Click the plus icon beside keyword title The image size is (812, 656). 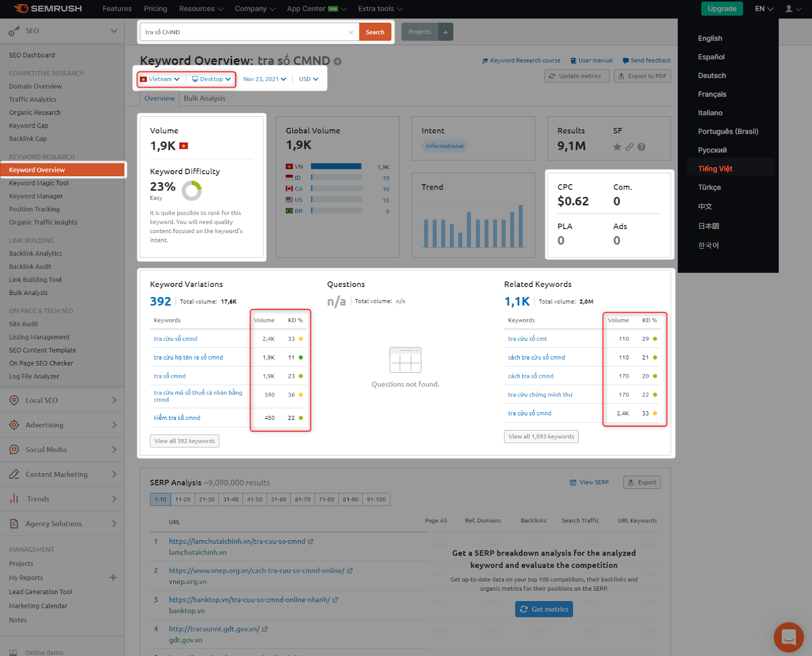337,61
